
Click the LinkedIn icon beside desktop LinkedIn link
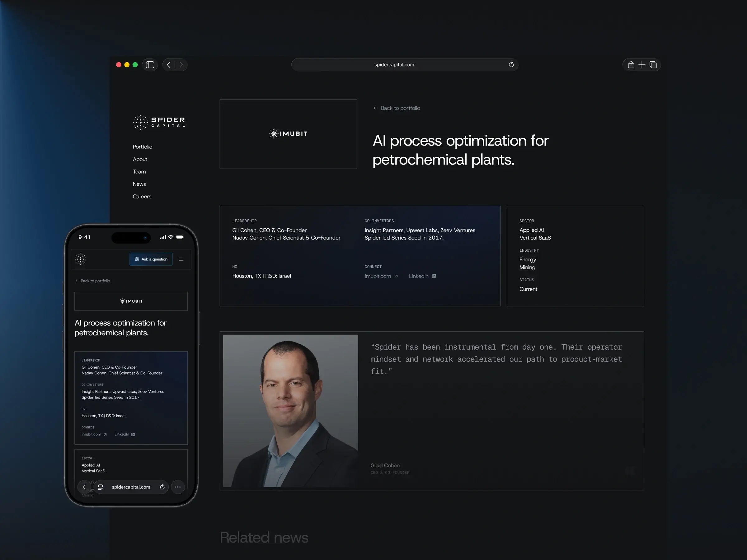434,276
